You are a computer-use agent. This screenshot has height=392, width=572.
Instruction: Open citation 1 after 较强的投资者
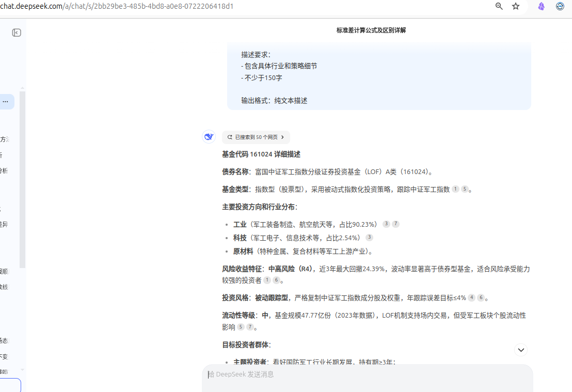(267, 280)
